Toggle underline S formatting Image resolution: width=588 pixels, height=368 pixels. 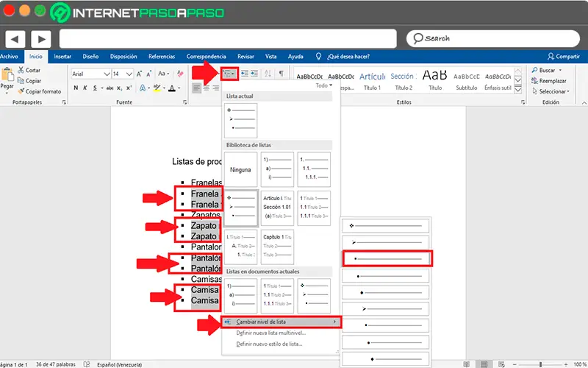pos(95,88)
